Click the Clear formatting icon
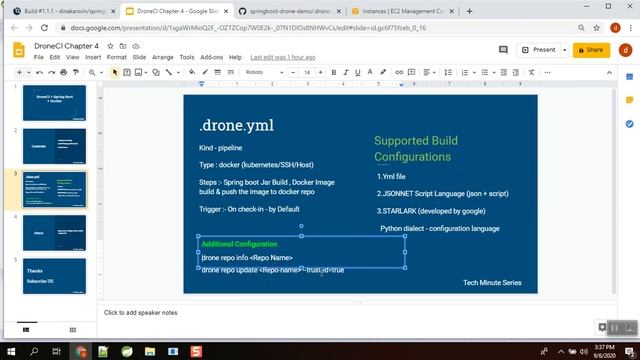This screenshot has width=640, height=360. pyautogui.click(x=531, y=73)
